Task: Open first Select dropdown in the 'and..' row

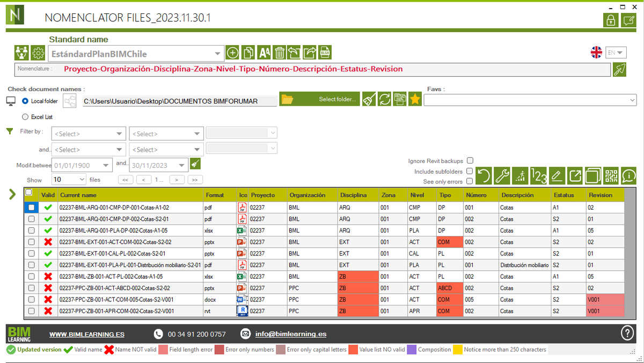Action: [x=89, y=150]
